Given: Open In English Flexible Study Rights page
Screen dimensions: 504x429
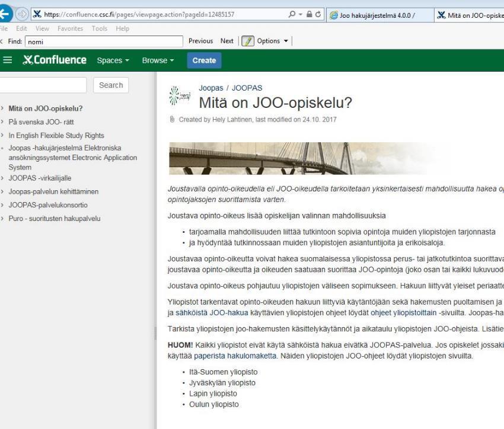Looking at the screenshot, I should (56, 136).
